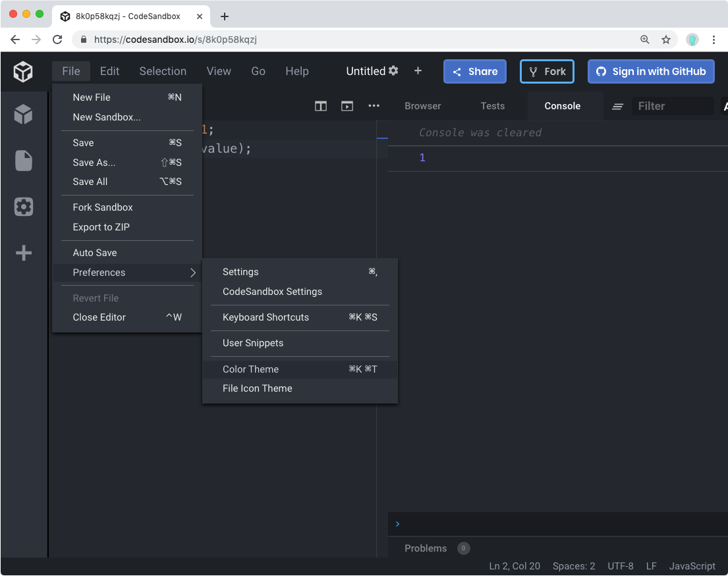The image size is (728, 576).
Task: Choose Color Theme
Action: [300, 369]
